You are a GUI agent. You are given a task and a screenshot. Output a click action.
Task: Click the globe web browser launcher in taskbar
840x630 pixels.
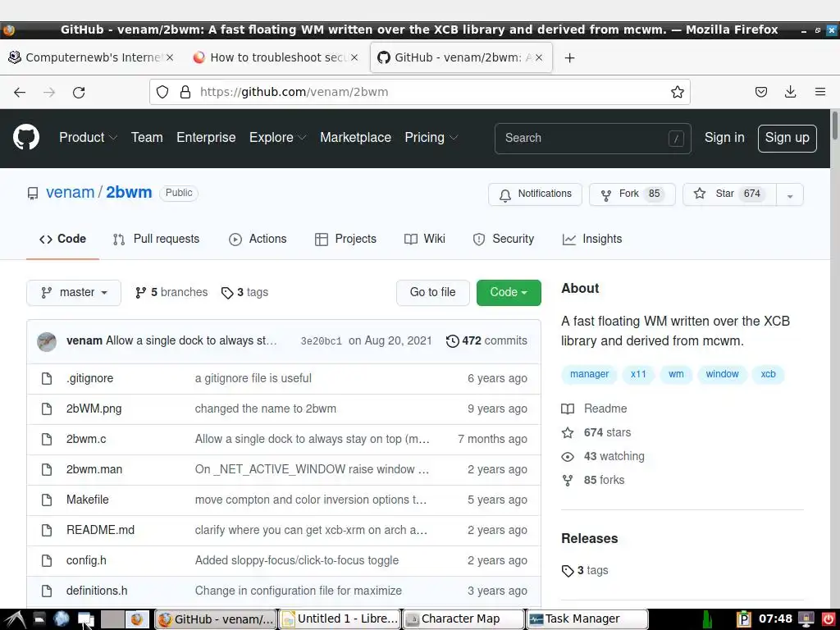tap(62, 619)
